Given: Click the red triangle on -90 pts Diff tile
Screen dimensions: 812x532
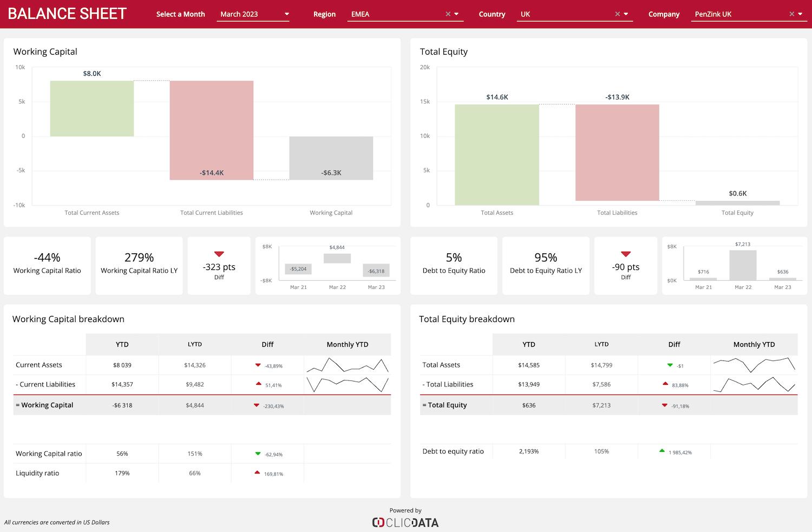Looking at the screenshot, I should coord(626,253).
